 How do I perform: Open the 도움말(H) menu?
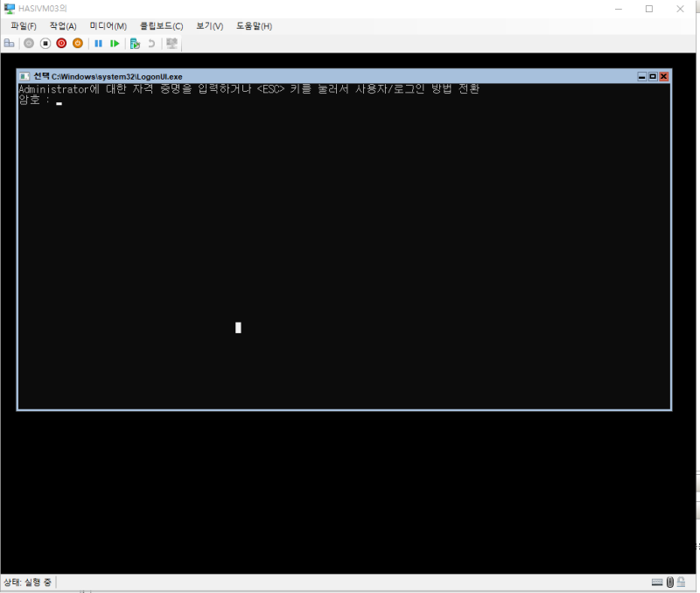pyautogui.click(x=254, y=26)
